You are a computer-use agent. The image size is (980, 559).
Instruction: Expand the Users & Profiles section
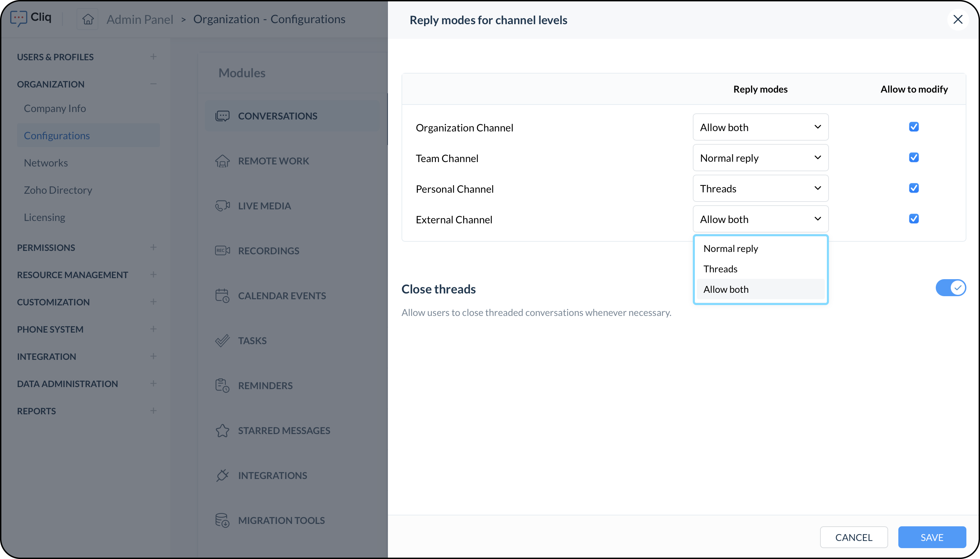[x=153, y=57]
